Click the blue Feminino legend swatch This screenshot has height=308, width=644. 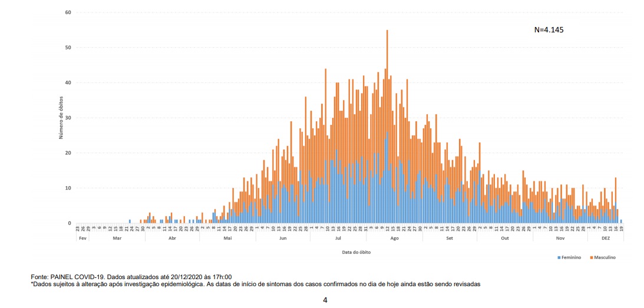click(559, 257)
